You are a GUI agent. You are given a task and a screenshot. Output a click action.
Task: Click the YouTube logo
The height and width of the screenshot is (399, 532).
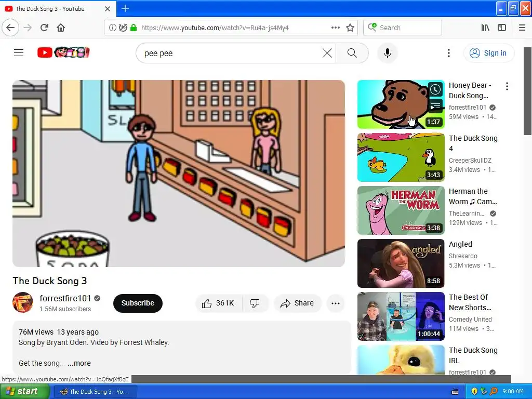[x=63, y=52]
